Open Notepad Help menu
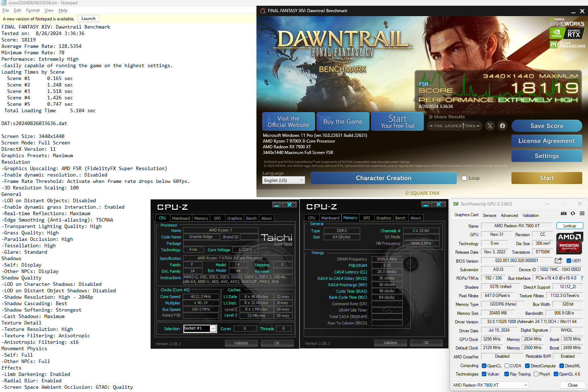This screenshot has height=392, width=588. 63,10
